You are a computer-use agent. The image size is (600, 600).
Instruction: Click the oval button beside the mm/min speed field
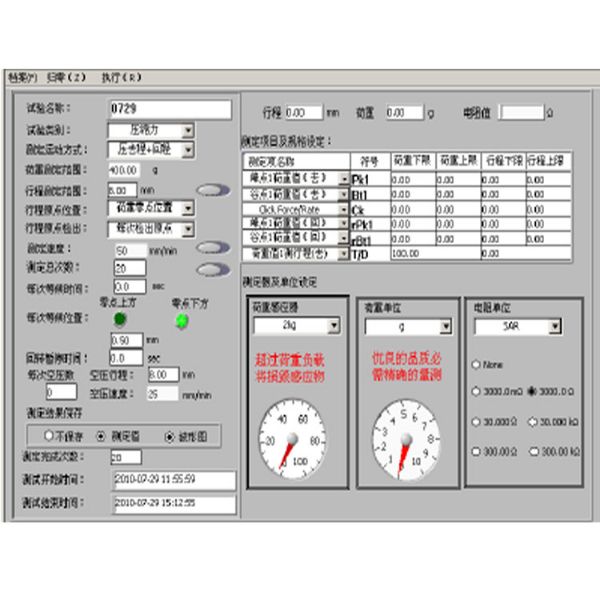(x=210, y=248)
